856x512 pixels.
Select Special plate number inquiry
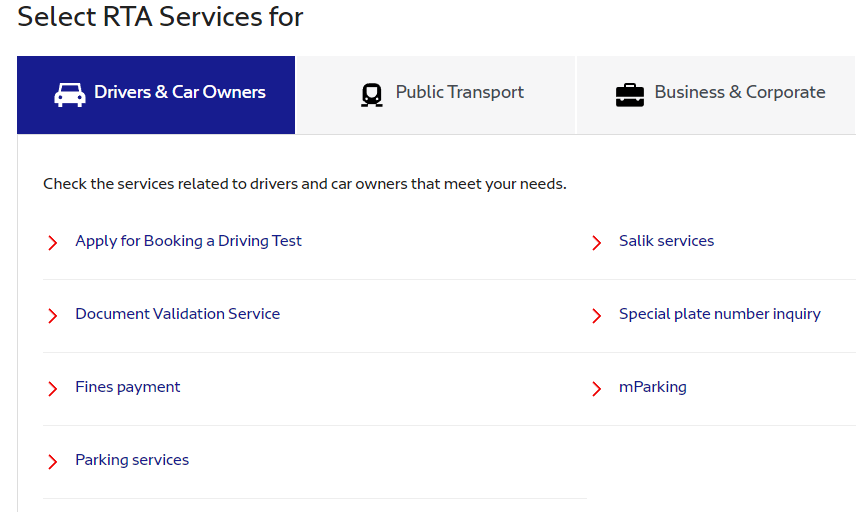(x=720, y=314)
